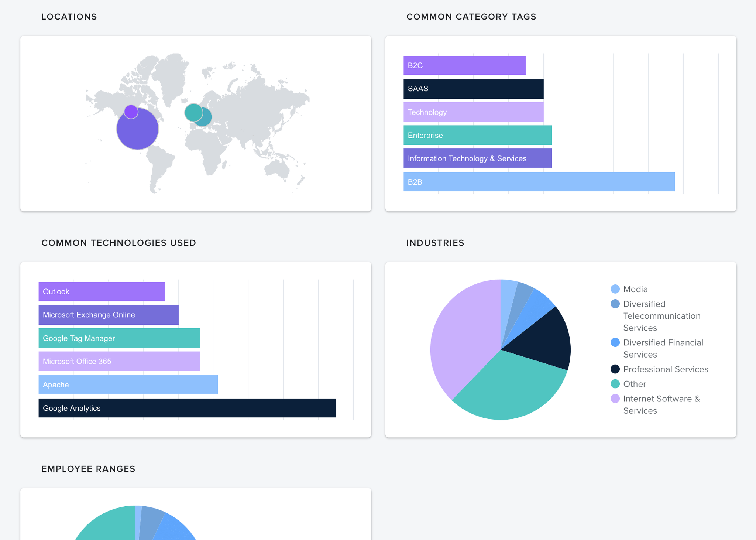
Task: Select the Other legend label
Action: [635, 384]
